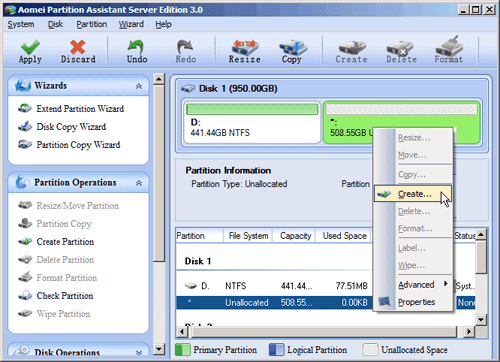The height and width of the screenshot is (362, 500).
Task: Click the Format toolbar icon
Action: tap(449, 46)
